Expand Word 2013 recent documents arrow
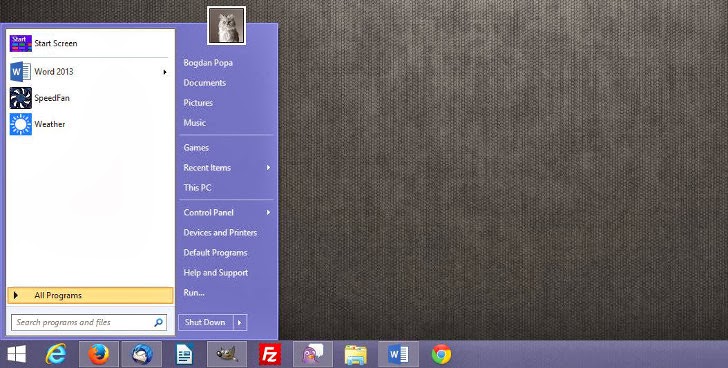The height and width of the screenshot is (368, 728). (x=165, y=72)
